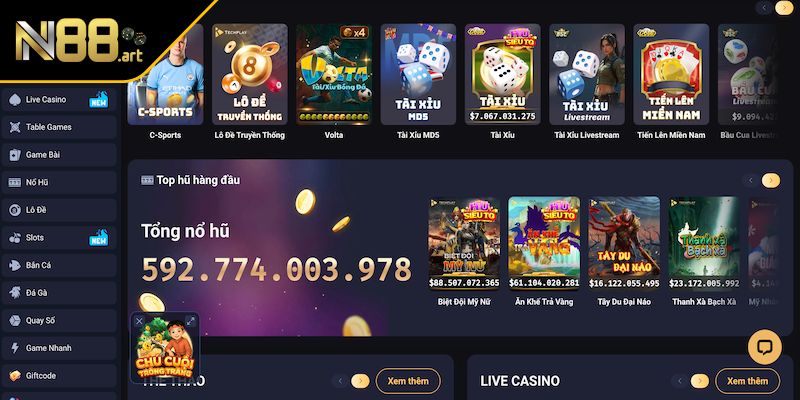Close the Chú Cuội Trồng Trăng popup
Viewport: 800px width, 400px height.
[x=139, y=321]
